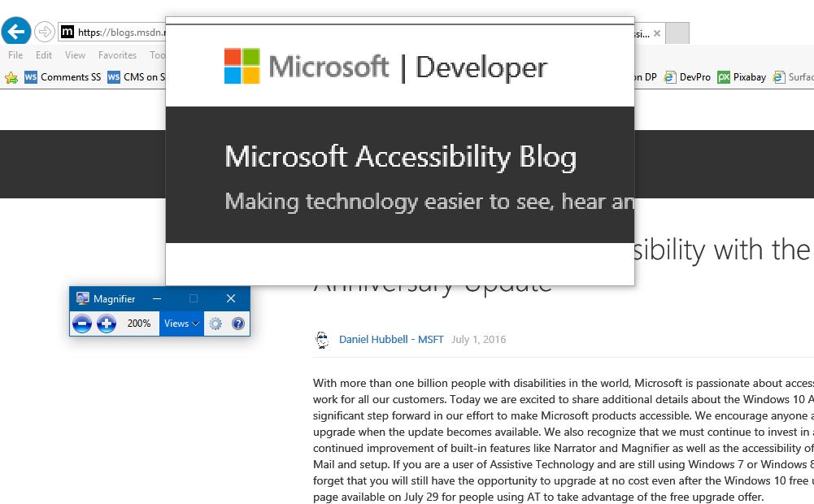814x504 pixels.
Task: Open the Comments SS bookmark link
Action: pos(72,76)
